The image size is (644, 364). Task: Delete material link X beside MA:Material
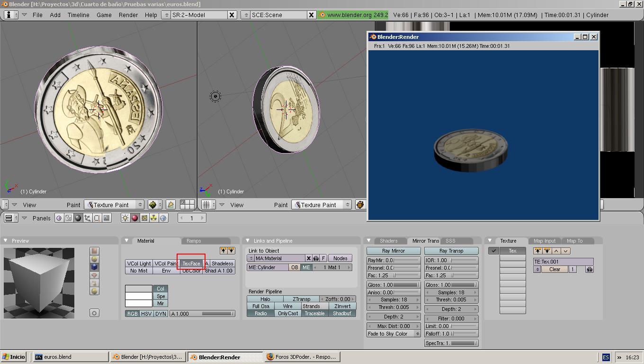tap(309, 258)
